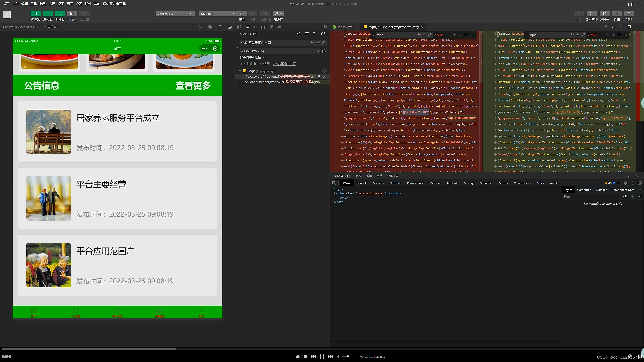Image resolution: width=644 pixels, height=362 pixels.
Task: Open the 小程序模式 mode dropdown
Action: tap(175, 14)
